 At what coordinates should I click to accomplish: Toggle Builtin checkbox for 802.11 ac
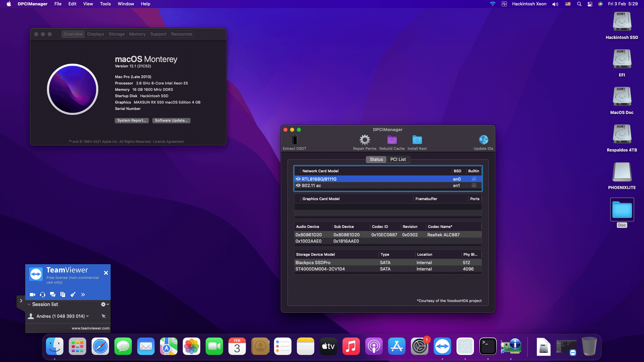tap(474, 185)
